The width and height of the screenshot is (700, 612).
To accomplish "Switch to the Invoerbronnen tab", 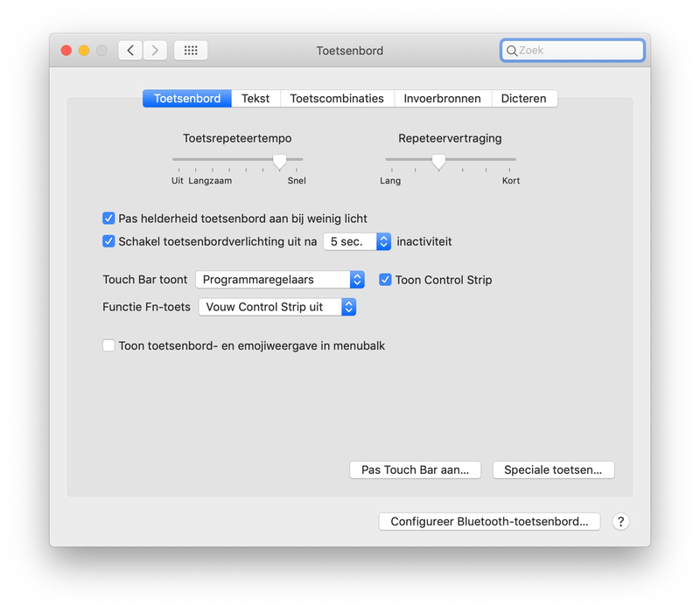I will point(443,99).
